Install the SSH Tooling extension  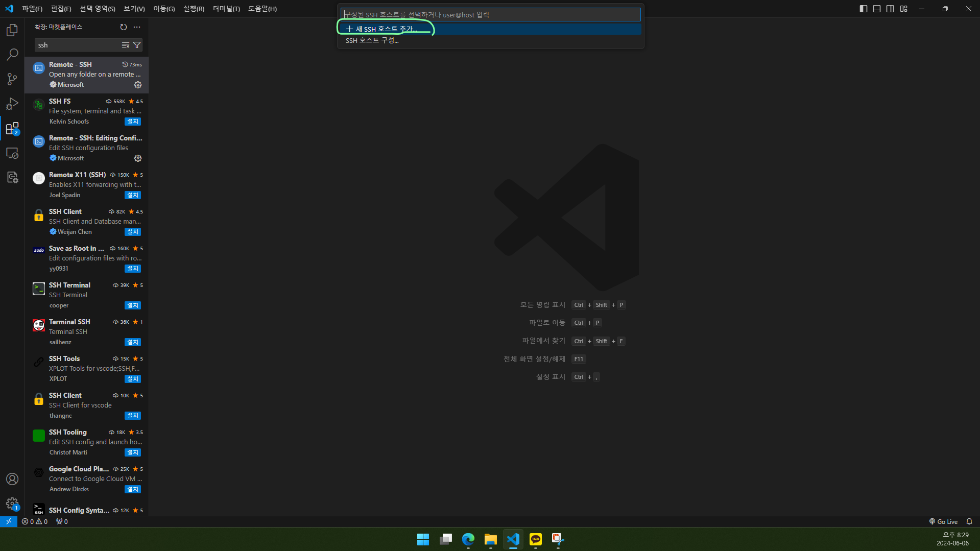click(x=133, y=452)
